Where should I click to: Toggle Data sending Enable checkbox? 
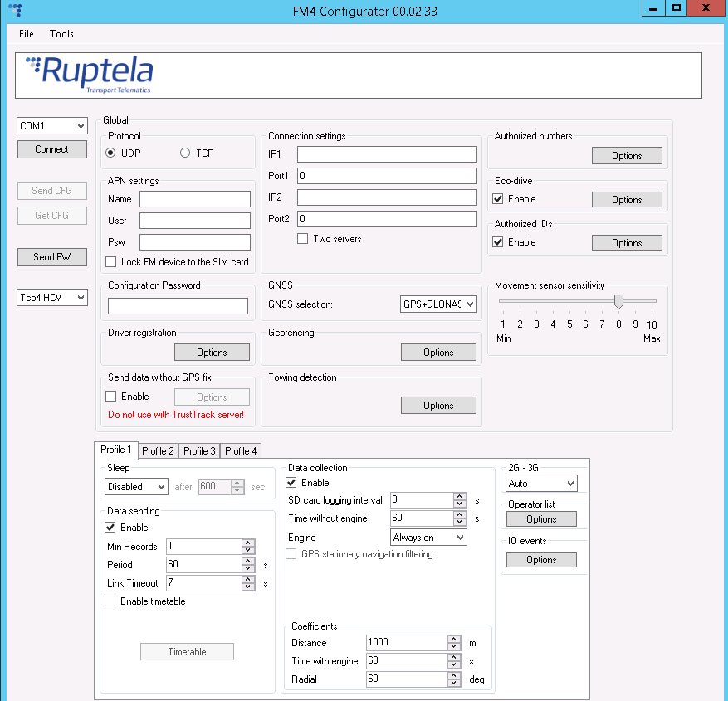(110, 528)
